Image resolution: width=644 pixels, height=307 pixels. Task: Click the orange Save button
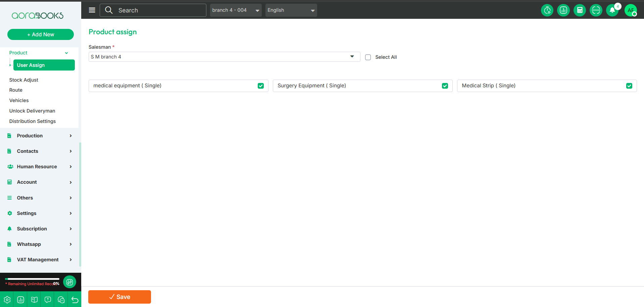pyautogui.click(x=119, y=297)
